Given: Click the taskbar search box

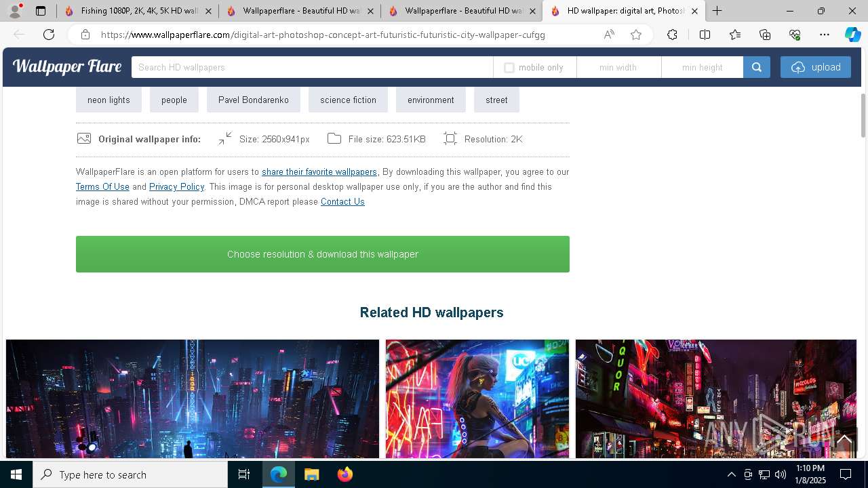Looking at the screenshot, I should tap(130, 474).
